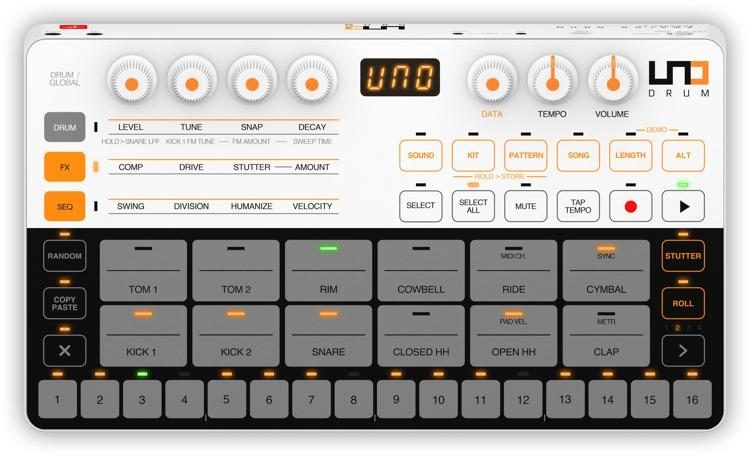Enable the STUTTER effect button
Screen dimensions: 750x456
(x=683, y=256)
